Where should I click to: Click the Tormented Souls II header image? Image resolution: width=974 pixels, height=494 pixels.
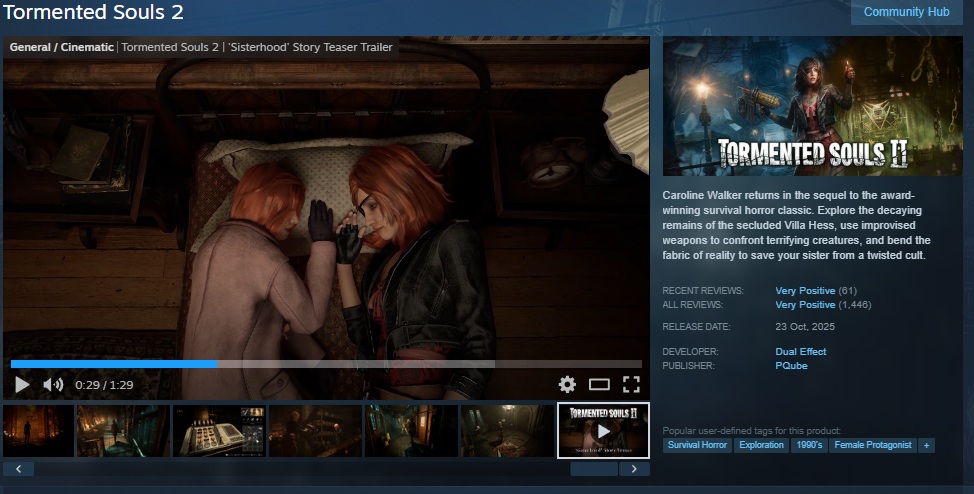click(x=812, y=106)
